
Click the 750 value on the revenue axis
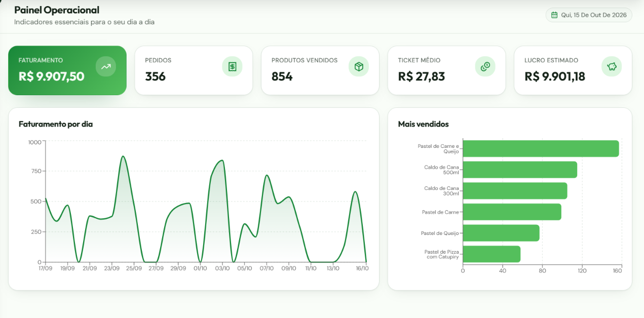click(36, 171)
